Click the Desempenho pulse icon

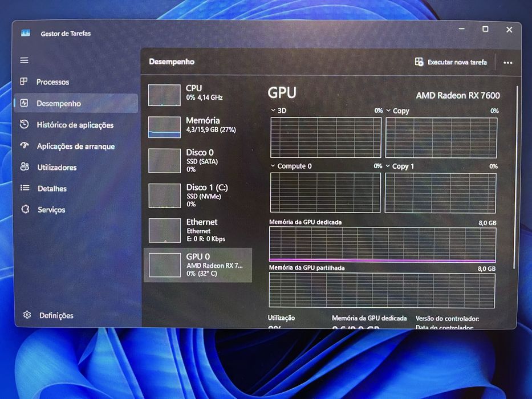[24, 103]
